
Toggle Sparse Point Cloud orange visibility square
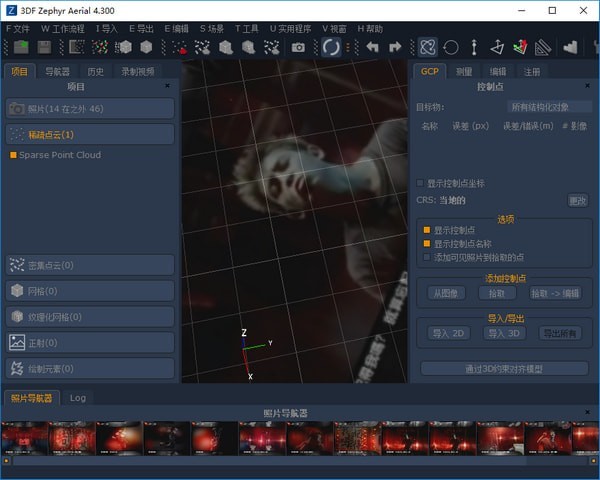tap(13, 155)
